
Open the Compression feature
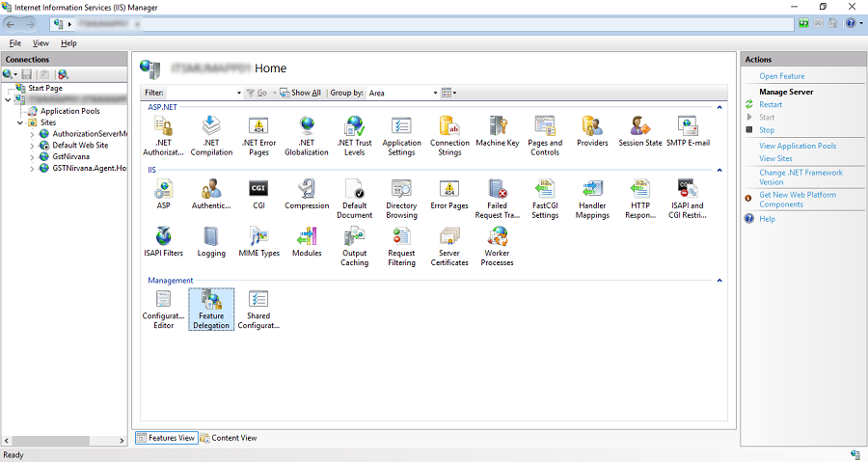[x=307, y=194]
